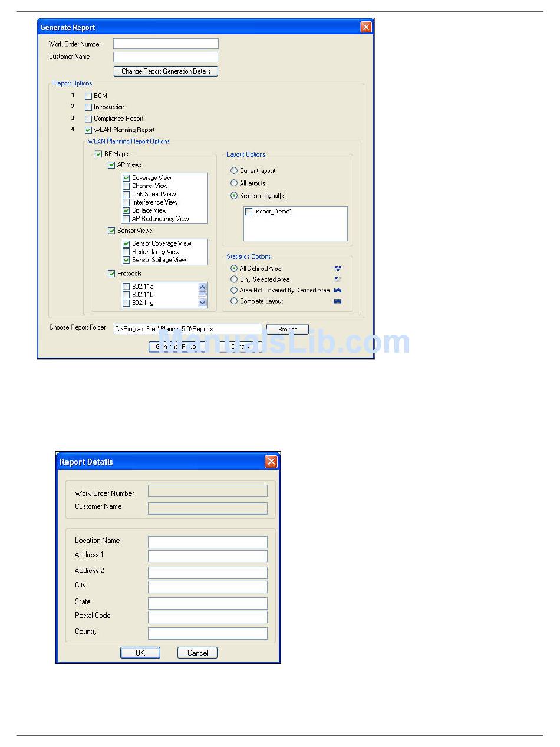
Task: Focus the City input field
Action: tap(207, 587)
